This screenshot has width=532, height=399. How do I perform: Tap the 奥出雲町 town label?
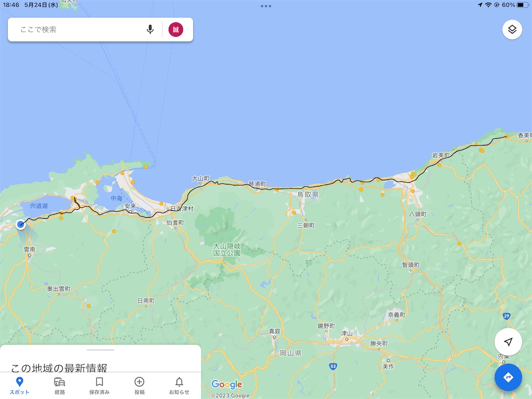[59, 289]
